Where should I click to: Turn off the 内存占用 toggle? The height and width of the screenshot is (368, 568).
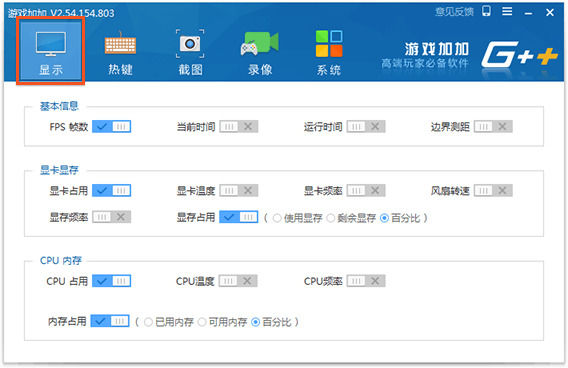tap(110, 321)
